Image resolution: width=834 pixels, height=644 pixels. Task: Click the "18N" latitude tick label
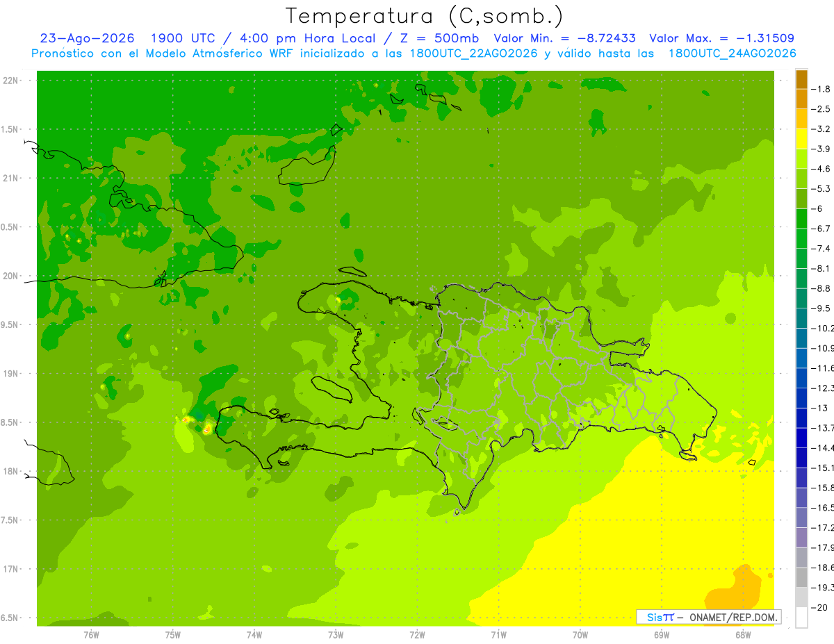pyautogui.click(x=11, y=472)
